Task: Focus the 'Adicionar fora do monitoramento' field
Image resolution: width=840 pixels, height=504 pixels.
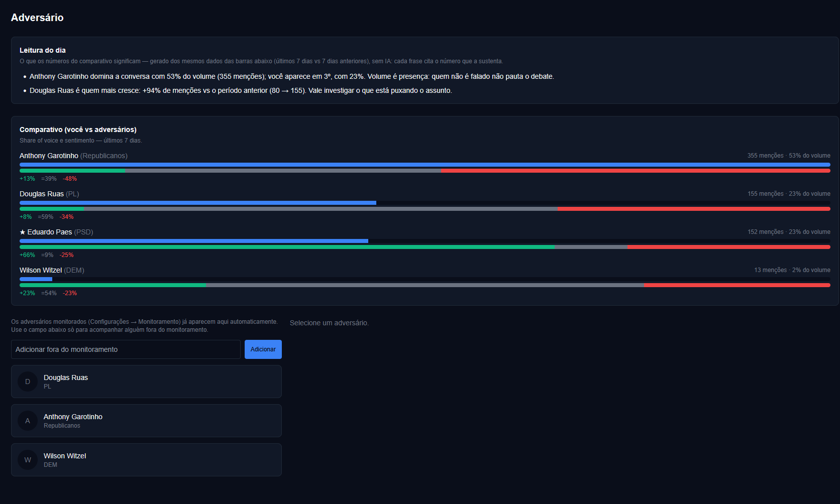Action: click(x=126, y=349)
